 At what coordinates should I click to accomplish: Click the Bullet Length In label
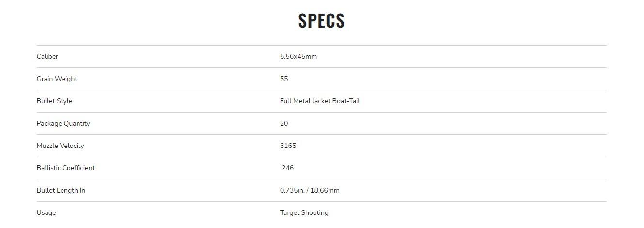coord(61,190)
